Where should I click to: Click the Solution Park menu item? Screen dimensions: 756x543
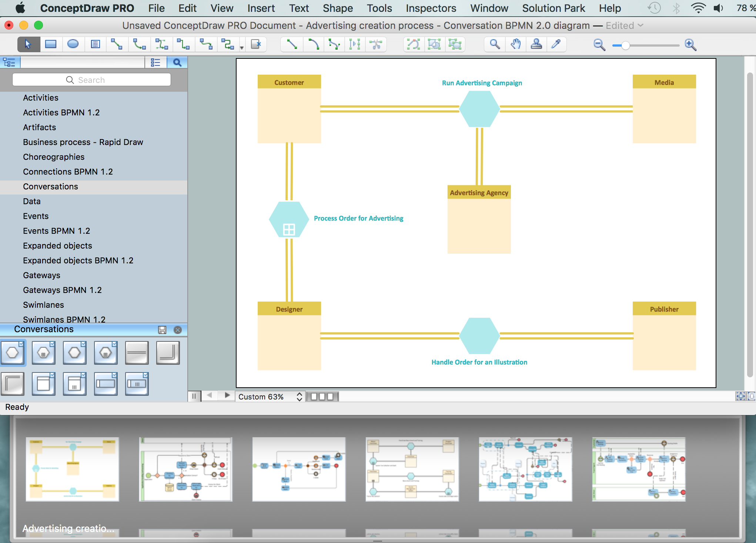tap(554, 8)
